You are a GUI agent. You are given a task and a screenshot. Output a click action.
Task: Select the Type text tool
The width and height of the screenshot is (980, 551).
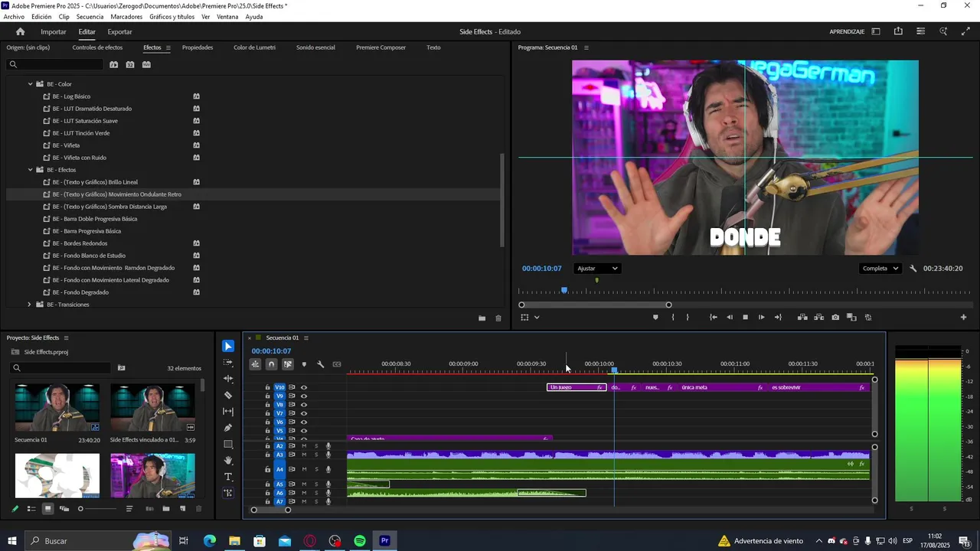click(x=228, y=477)
